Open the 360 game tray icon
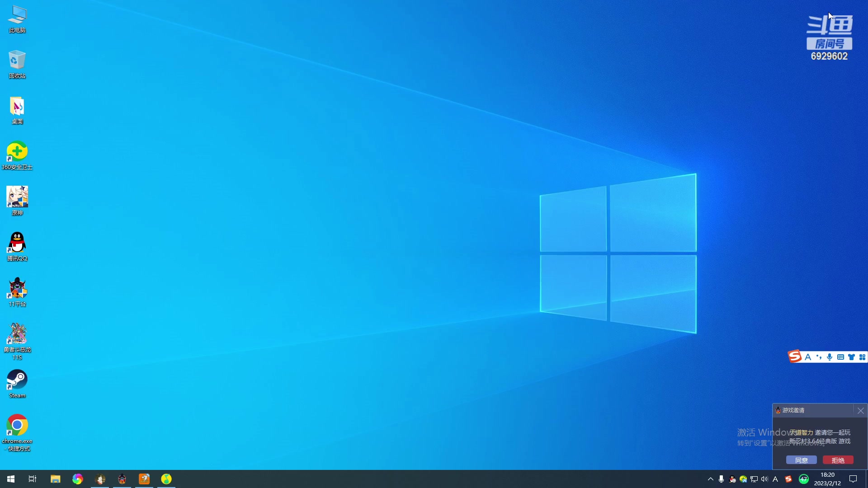 click(743, 479)
